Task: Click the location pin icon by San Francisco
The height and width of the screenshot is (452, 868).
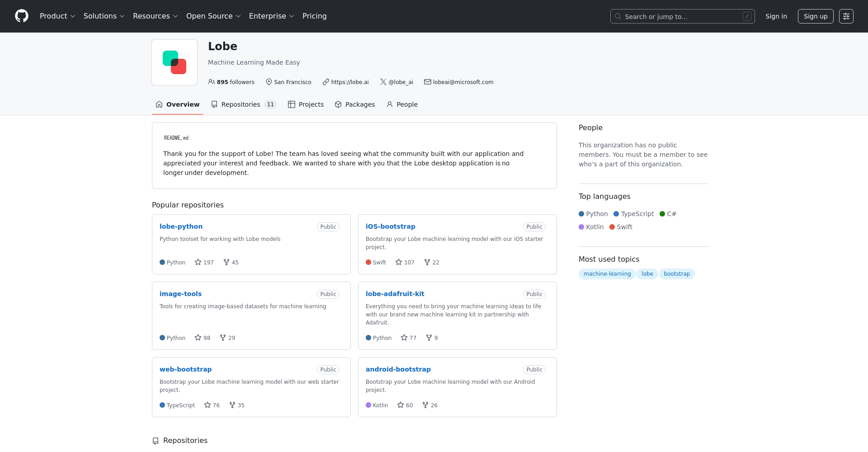Action: pos(269,82)
